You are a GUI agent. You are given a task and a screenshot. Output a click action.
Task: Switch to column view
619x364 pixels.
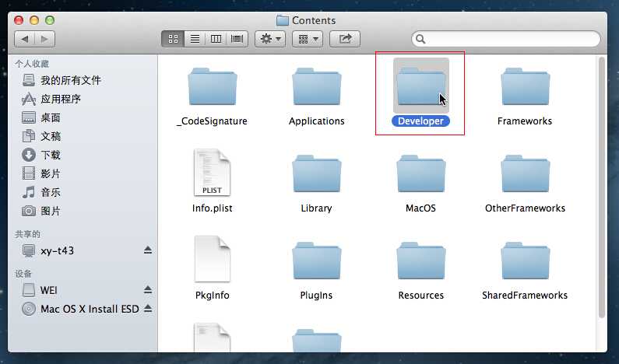click(216, 39)
